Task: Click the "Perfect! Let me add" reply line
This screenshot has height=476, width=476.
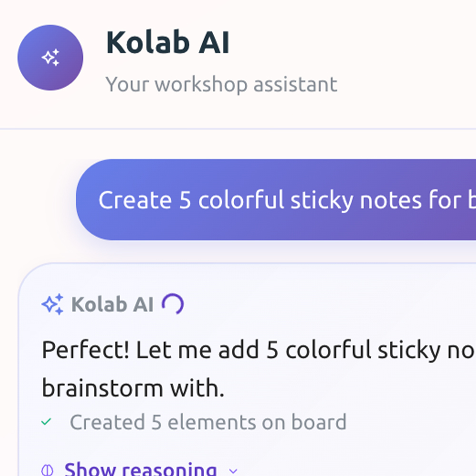Action: click(257, 351)
